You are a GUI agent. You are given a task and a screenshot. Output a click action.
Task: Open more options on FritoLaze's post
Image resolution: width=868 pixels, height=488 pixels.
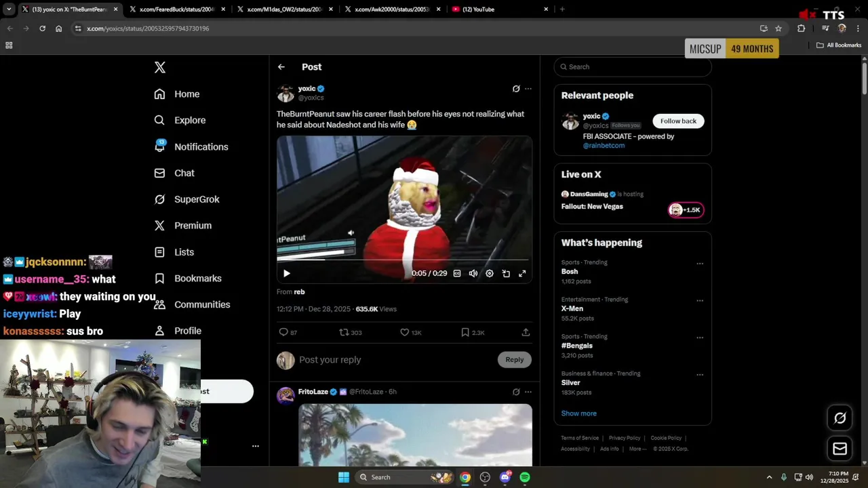(528, 392)
